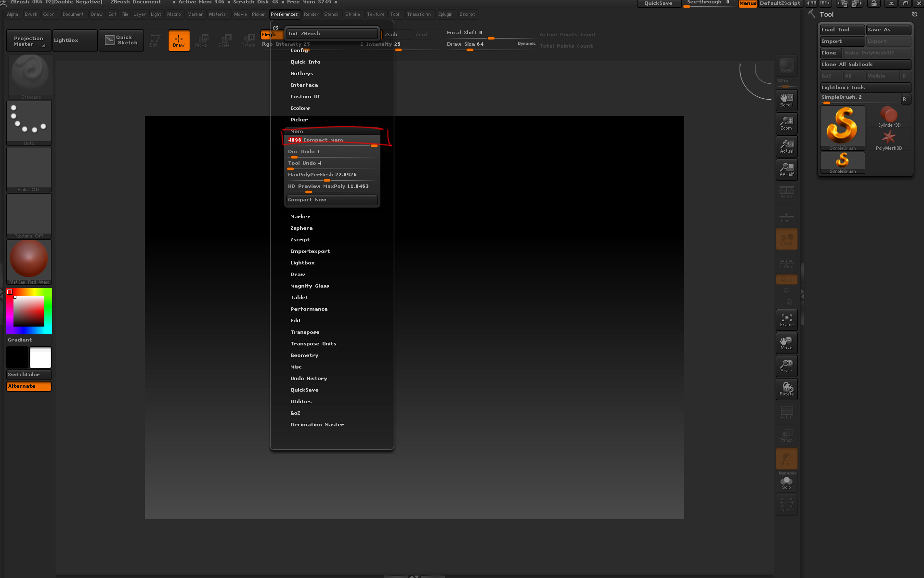Select the large SimpleBrush tool thumbnail

point(843,128)
